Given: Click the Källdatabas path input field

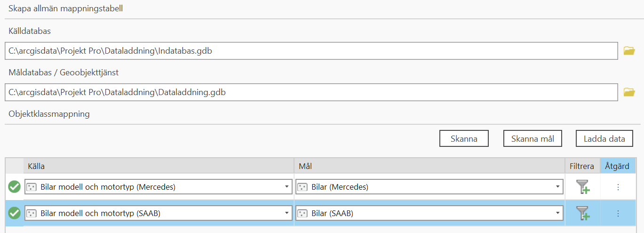Looking at the screenshot, I should pos(310,51).
